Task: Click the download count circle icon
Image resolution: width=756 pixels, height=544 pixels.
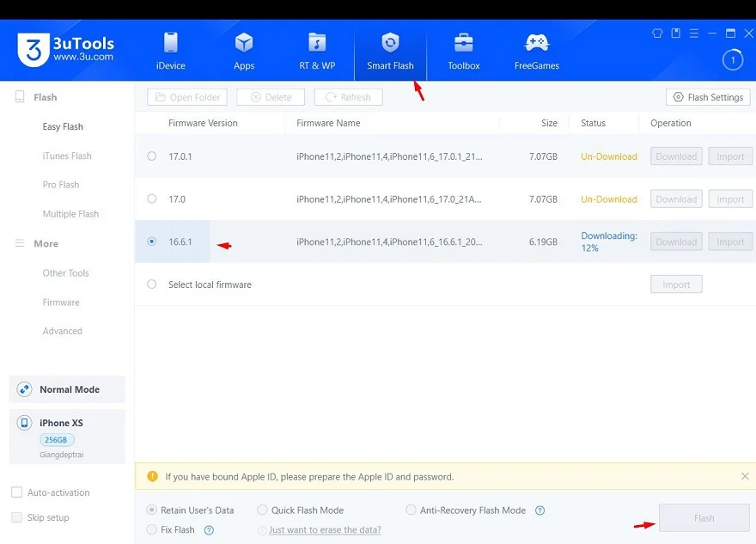Action: (732, 60)
